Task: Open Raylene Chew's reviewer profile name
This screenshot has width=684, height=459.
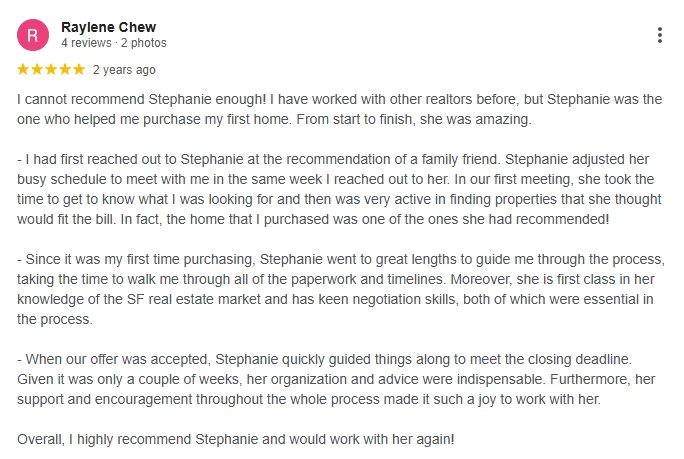Action: point(109,27)
